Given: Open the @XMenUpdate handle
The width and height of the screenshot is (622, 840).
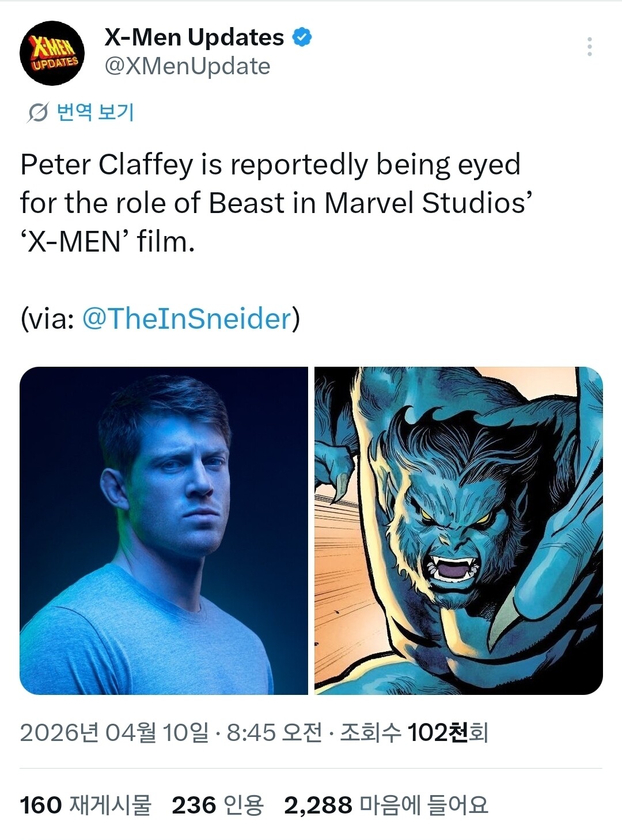Looking at the screenshot, I should tap(187, 67).
